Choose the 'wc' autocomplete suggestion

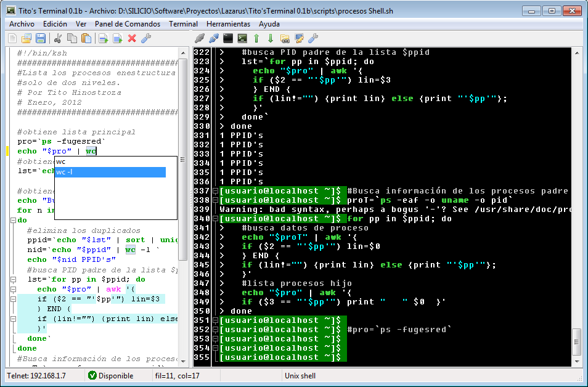pyautogui.click(x=110, y=161)
